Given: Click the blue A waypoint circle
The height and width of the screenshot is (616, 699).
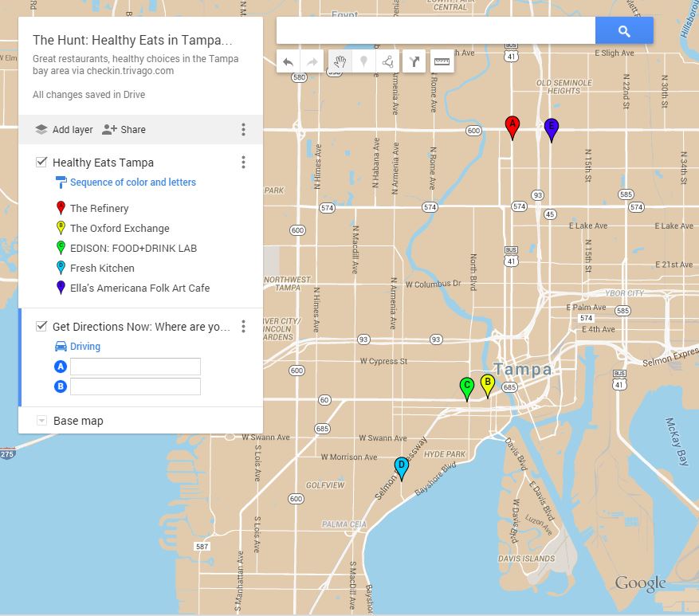Looking at the screenshot, I should [61, 367].
